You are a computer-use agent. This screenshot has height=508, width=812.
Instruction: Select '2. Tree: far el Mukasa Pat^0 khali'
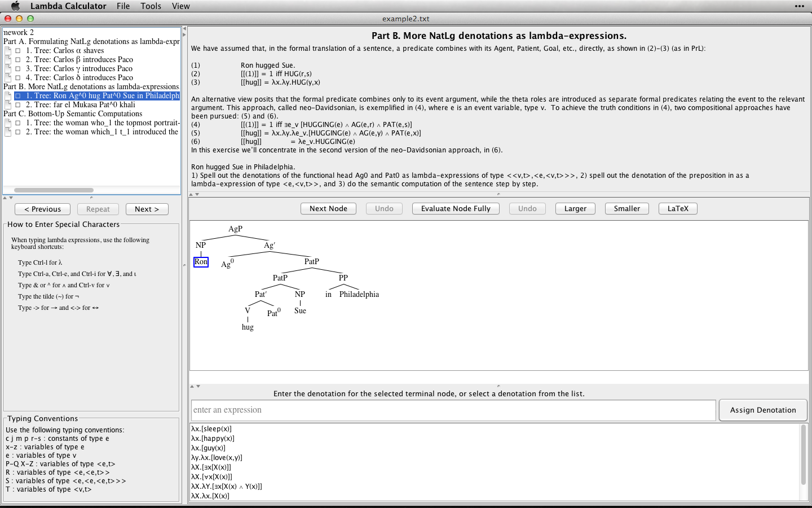pyautogui.click(x=81, y=105)
